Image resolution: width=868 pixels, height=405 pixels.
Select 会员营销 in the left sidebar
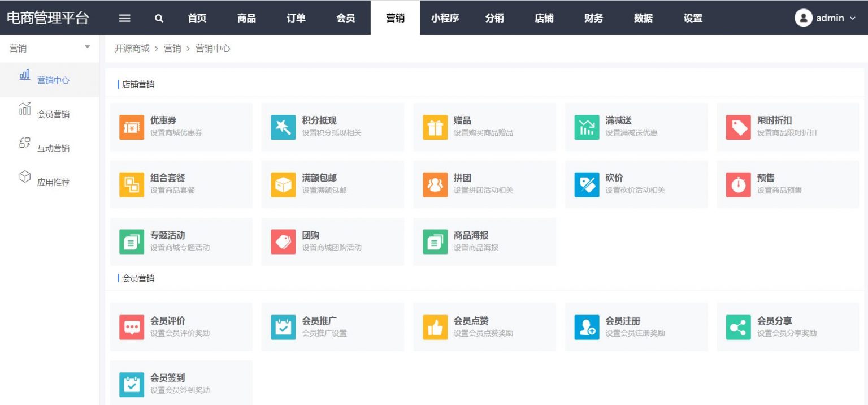click(53, 114)
